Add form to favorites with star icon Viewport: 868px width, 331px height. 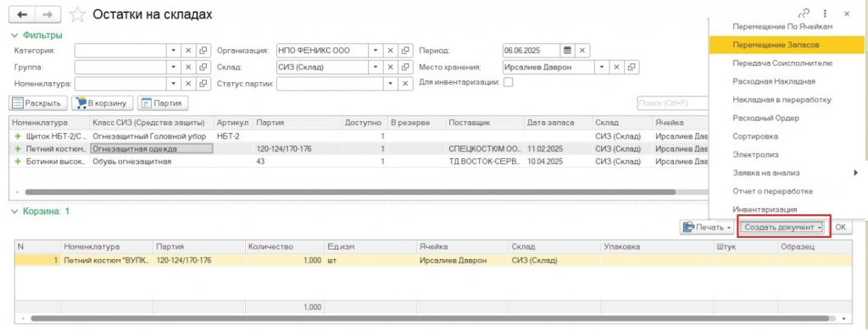tap(77, 15)
